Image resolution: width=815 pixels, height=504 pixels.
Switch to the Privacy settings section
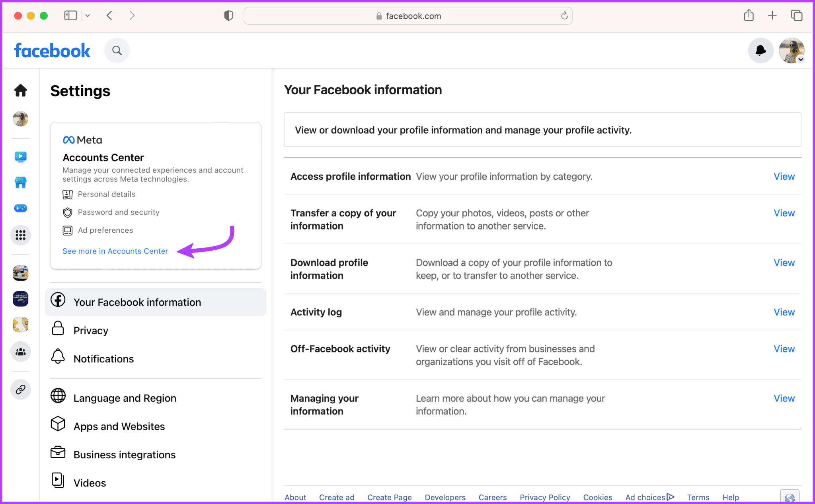(x=91, y=330)
